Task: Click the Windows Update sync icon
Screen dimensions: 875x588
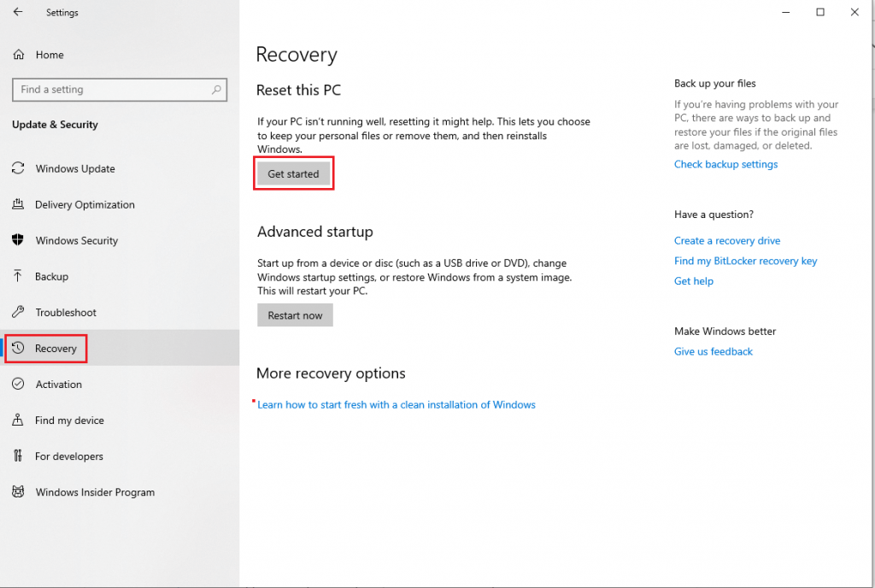Action: (18, 168)
